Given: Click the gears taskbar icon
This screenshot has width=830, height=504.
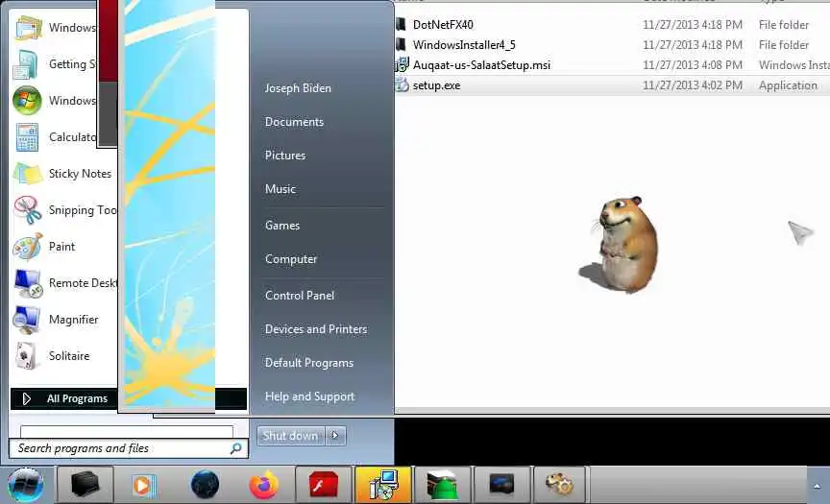Looking at the screenshot, I should (559, 485).
